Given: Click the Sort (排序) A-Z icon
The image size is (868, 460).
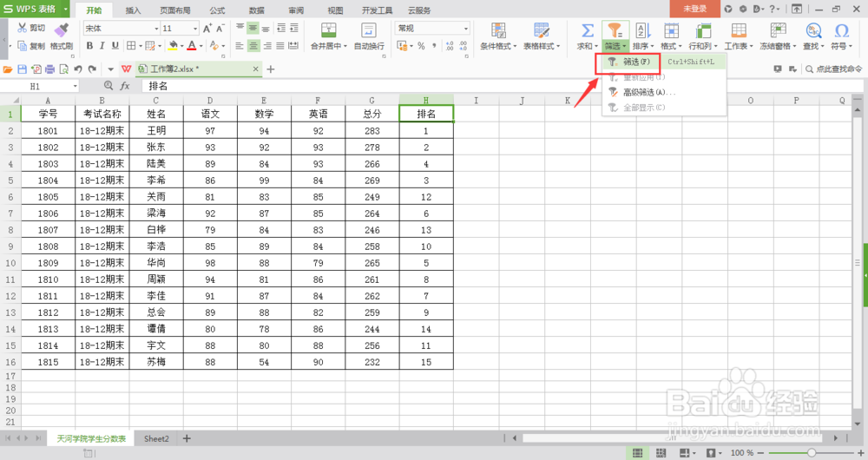Looking at the screenshot, I should tap(642, 30).
